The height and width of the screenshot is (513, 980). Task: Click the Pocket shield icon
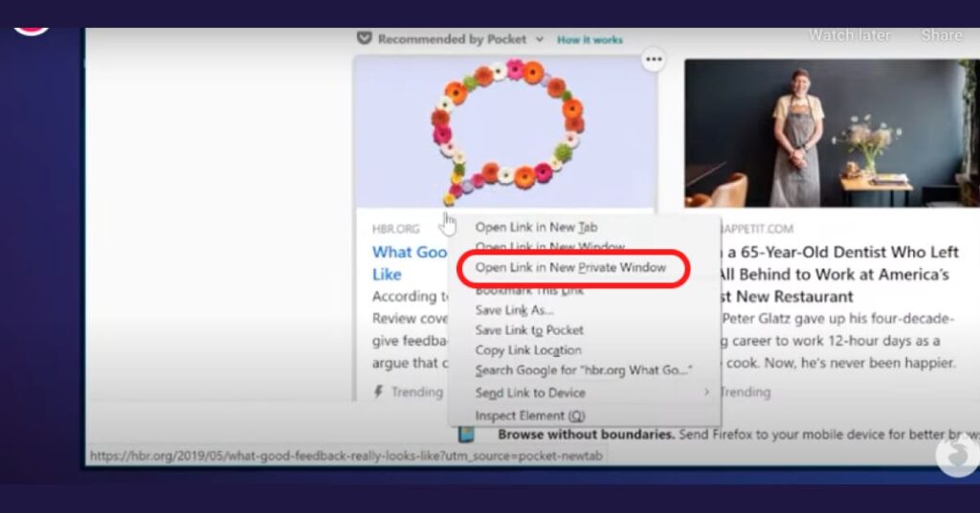tap(364, 39)
